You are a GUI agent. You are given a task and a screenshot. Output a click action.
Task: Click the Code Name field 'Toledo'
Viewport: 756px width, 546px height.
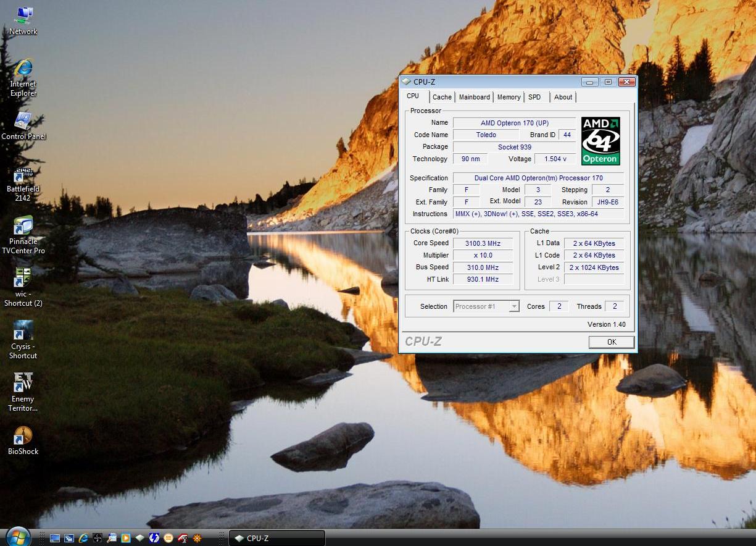[x=486, y=135]
